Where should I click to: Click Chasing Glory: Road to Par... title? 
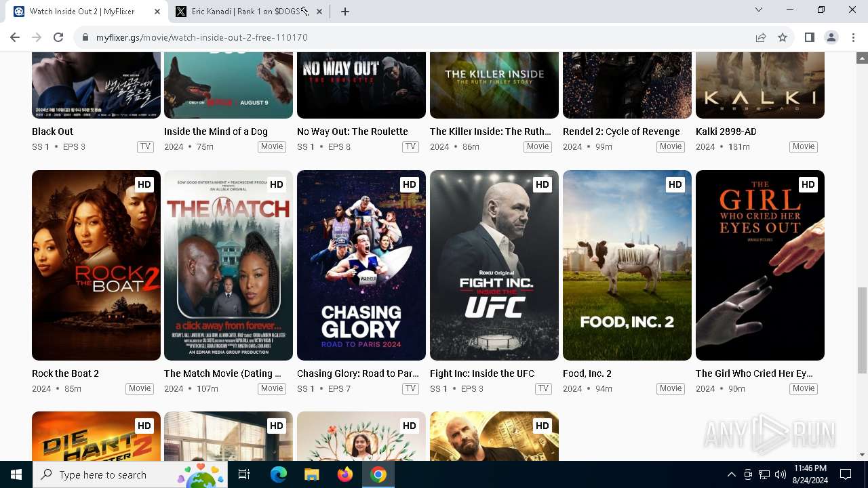click(x=358, y=373)
